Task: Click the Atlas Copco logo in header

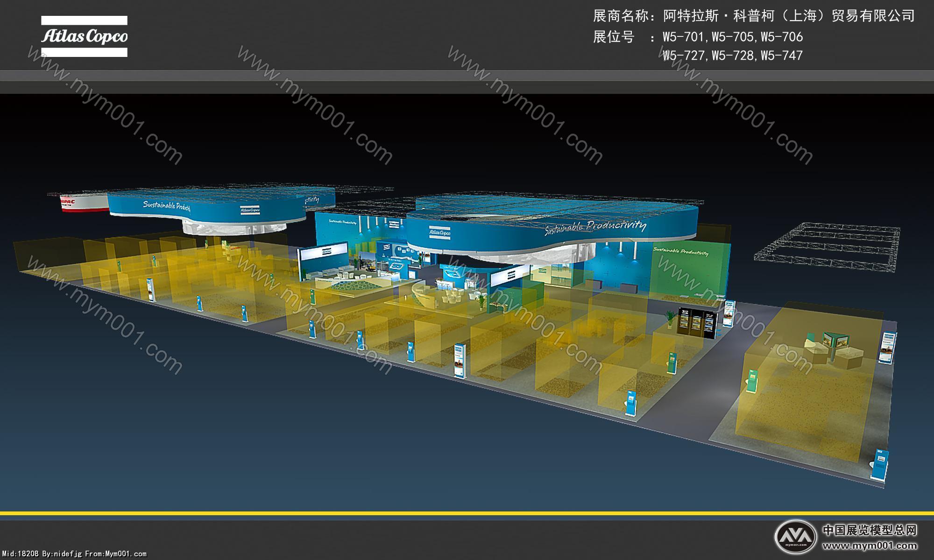Action: (x=84, y=36)
